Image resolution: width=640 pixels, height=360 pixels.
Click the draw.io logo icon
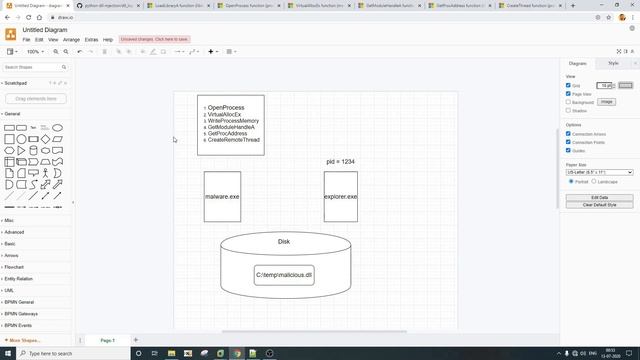pyautogui.click(x=11, y=34)
